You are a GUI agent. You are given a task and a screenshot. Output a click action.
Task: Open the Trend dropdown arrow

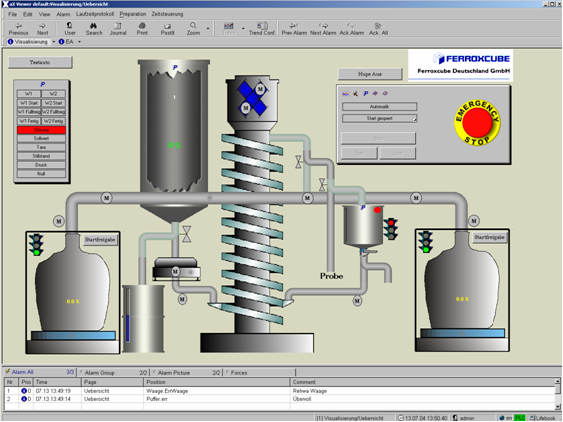pos(243,28)
